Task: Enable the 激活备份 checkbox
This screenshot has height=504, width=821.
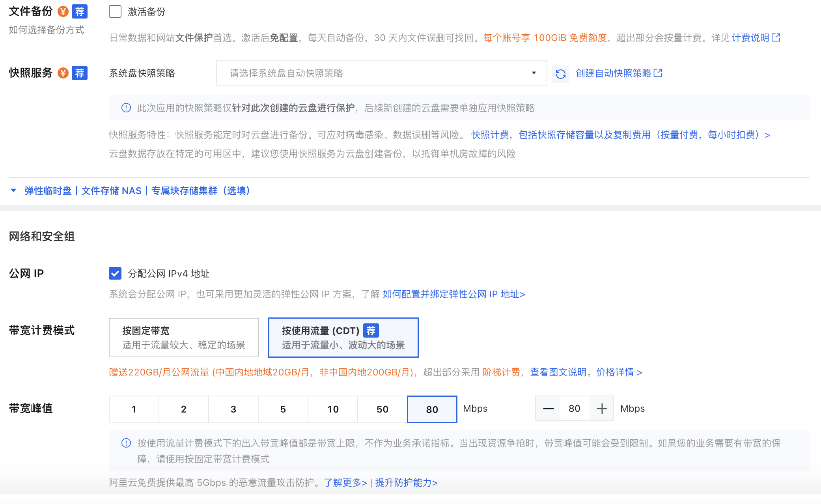Action: (x=115, y=11)
